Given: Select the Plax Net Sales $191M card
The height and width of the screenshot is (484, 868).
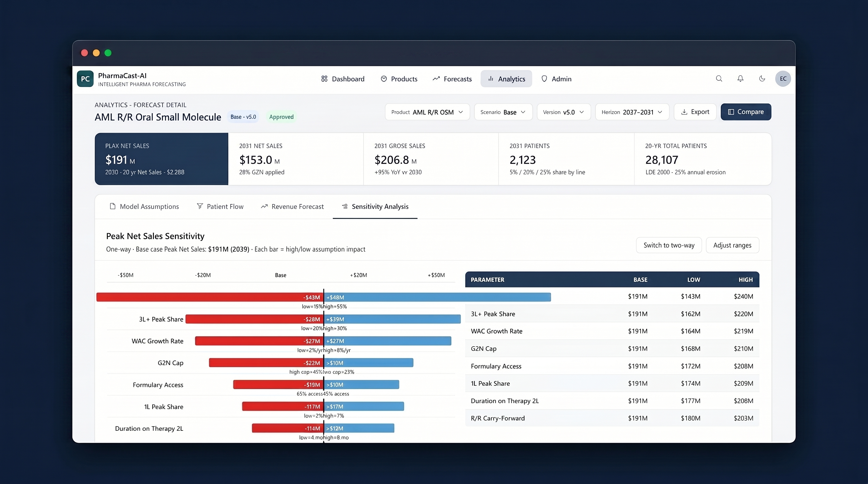Looking at the screenshot, I should pyautogui.click(x=161, y=159).
